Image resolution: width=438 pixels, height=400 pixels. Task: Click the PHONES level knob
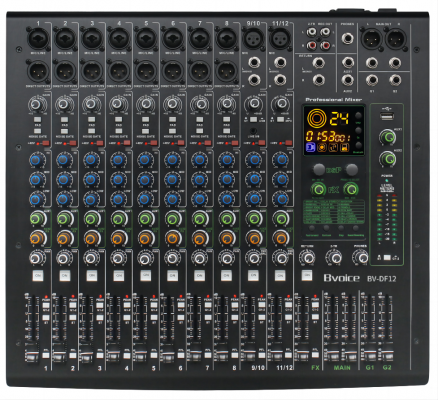click(x=360, y=257)
